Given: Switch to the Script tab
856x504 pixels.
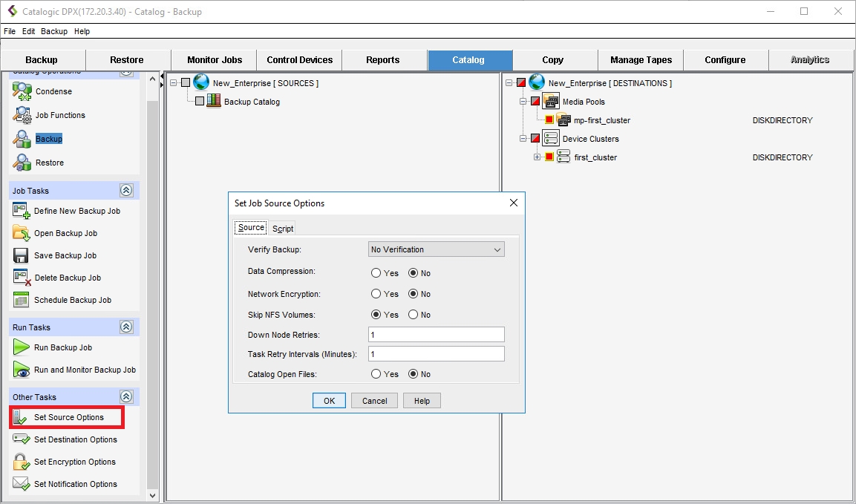Looking at the screenshot, I should click(x=282, y=229).
